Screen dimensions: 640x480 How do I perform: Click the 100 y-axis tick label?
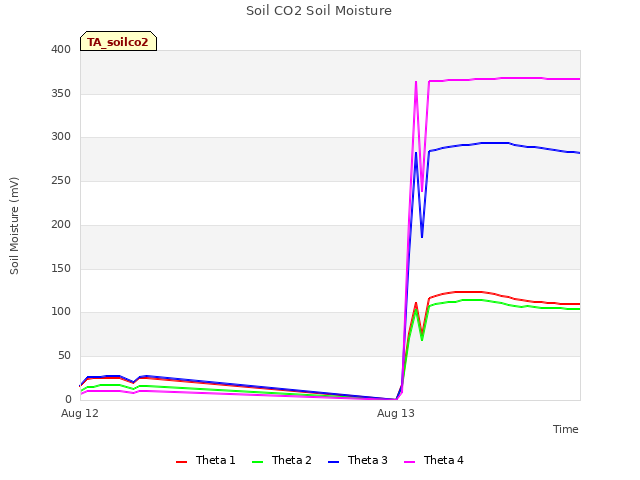click(61, 312)
